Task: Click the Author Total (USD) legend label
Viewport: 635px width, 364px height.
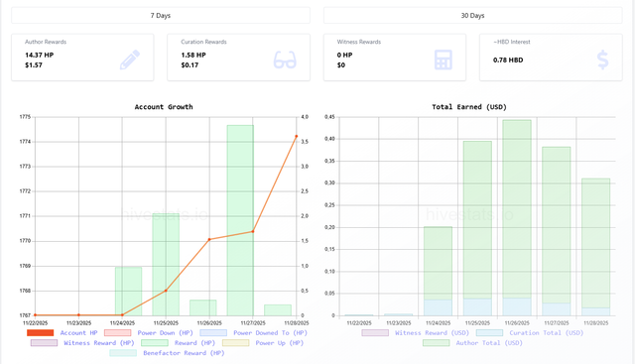Action: [x=489, y=343]
